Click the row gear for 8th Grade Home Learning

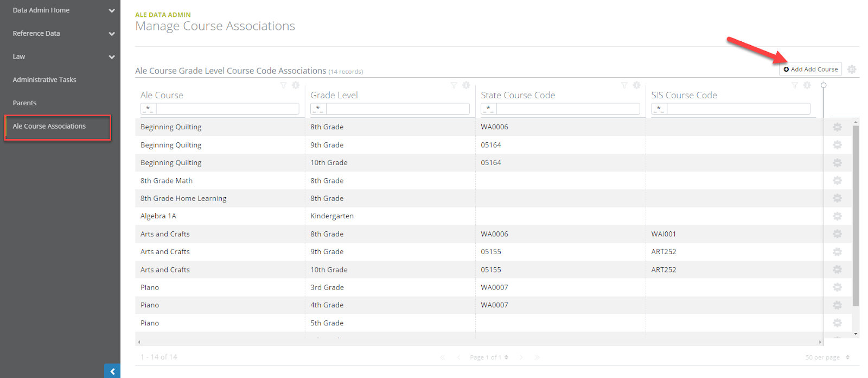(x=837, y=198)
